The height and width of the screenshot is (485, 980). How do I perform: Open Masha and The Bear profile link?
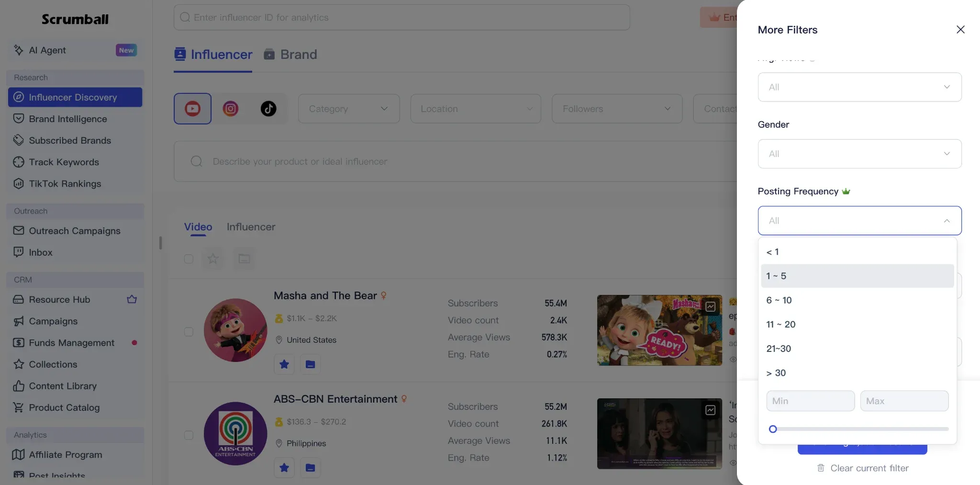pyautogui.click(x=325, y=296)
